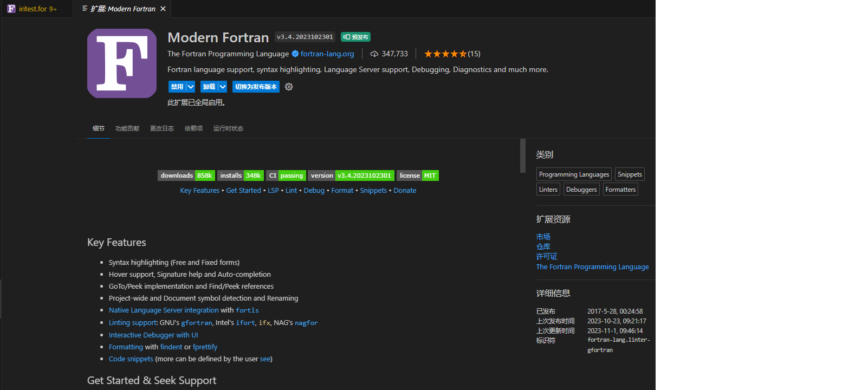Click the rating count (15)
868x390 pixels.
point(474,54)
